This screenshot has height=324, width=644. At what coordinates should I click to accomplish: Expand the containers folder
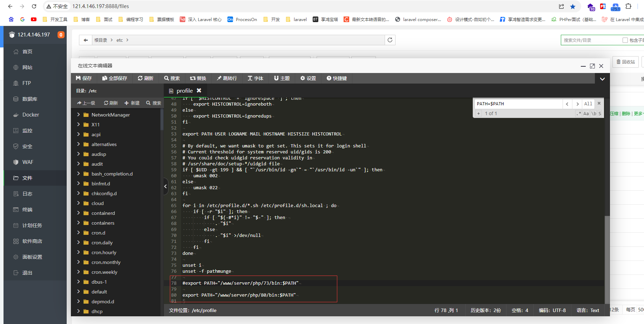point(78,223)
